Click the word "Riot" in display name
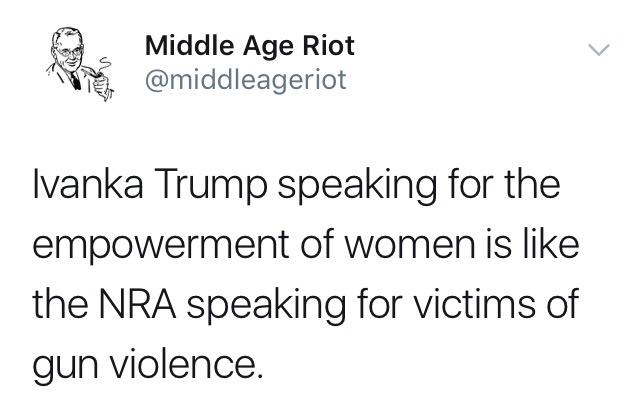The height and width of the screenshot is (409, 640). pos(328,45)
